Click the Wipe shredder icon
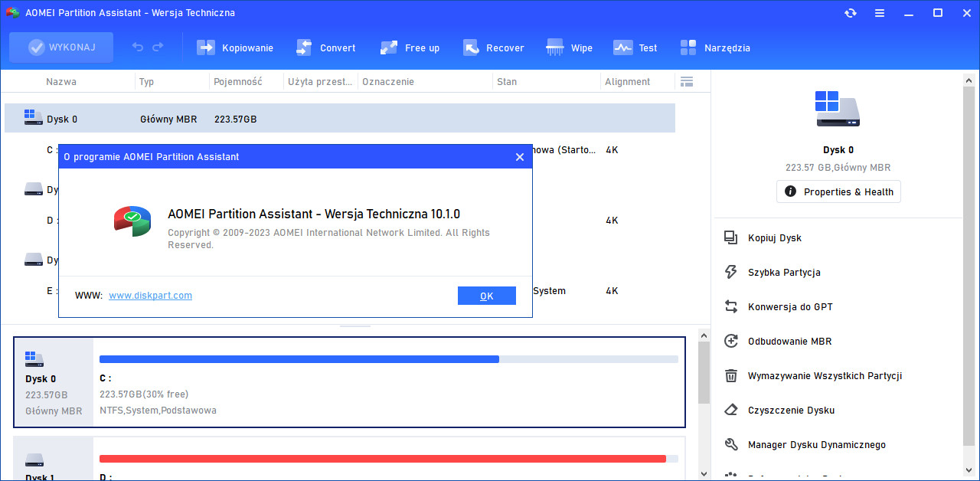 555,47
